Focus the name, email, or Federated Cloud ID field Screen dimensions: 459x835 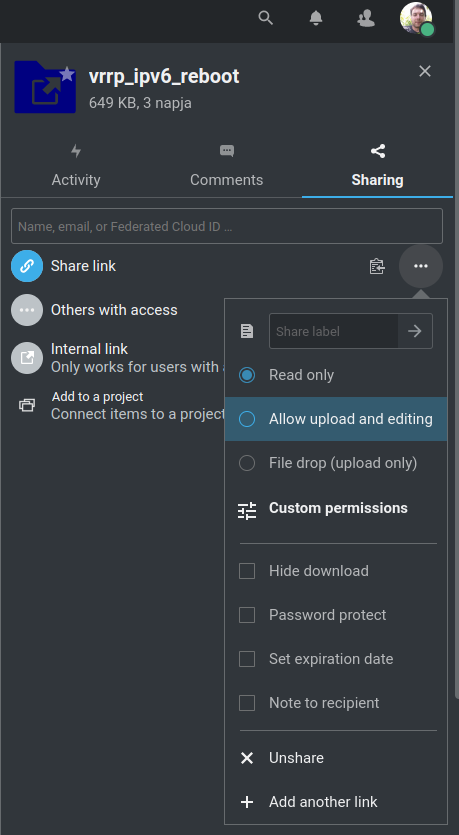click(227, 226)
